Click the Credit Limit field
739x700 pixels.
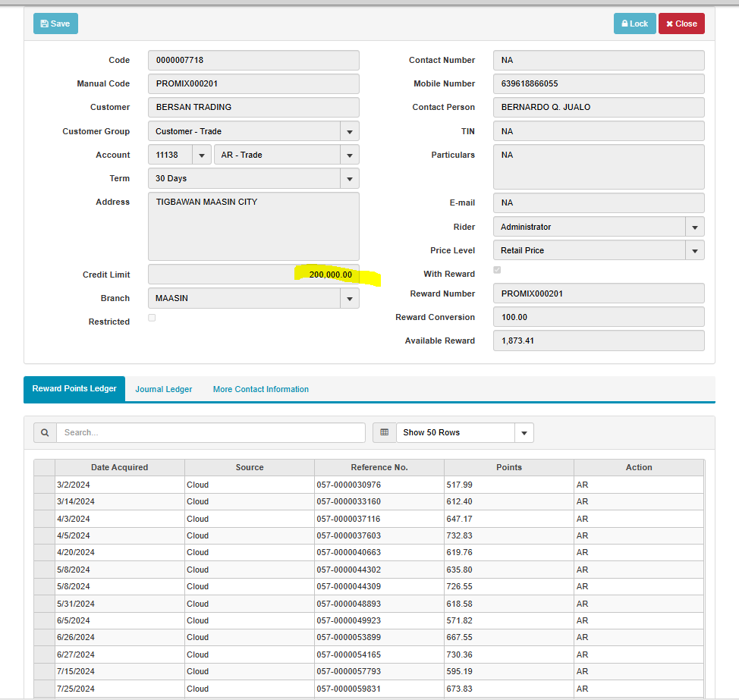tap(253, 275)
